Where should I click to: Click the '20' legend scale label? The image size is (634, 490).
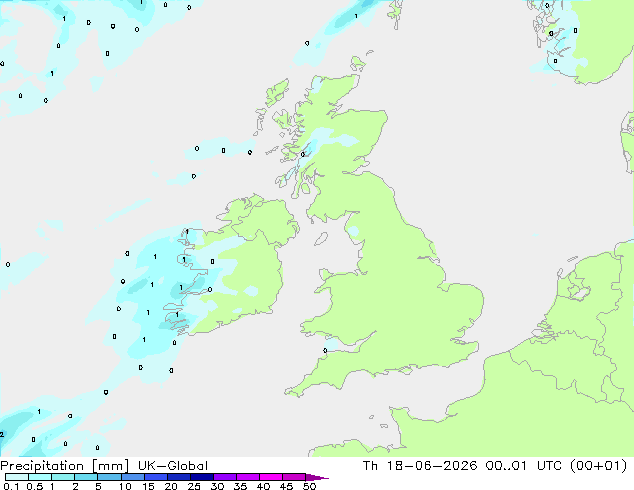pos(171,486)
